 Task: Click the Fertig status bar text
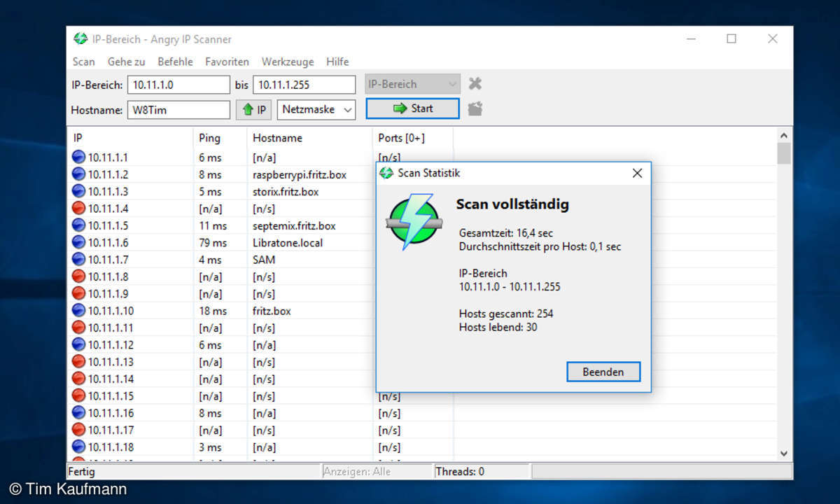[x=81, y=472]
